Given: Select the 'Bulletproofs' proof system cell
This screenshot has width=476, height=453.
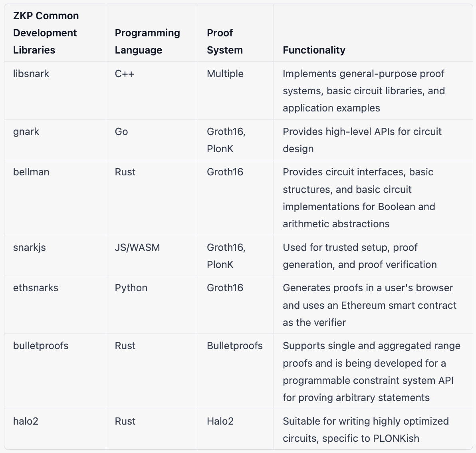Looking at the screenshot, I should pos(235,346).
